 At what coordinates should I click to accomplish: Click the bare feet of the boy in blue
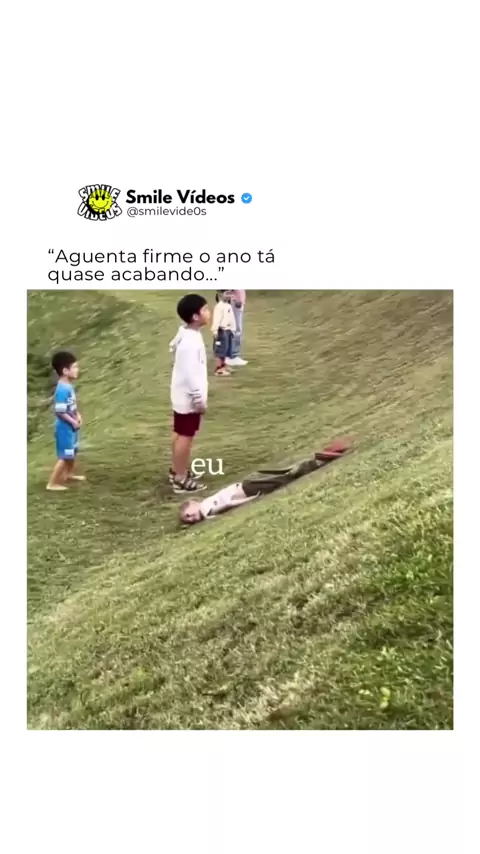[x=64, y=482]
